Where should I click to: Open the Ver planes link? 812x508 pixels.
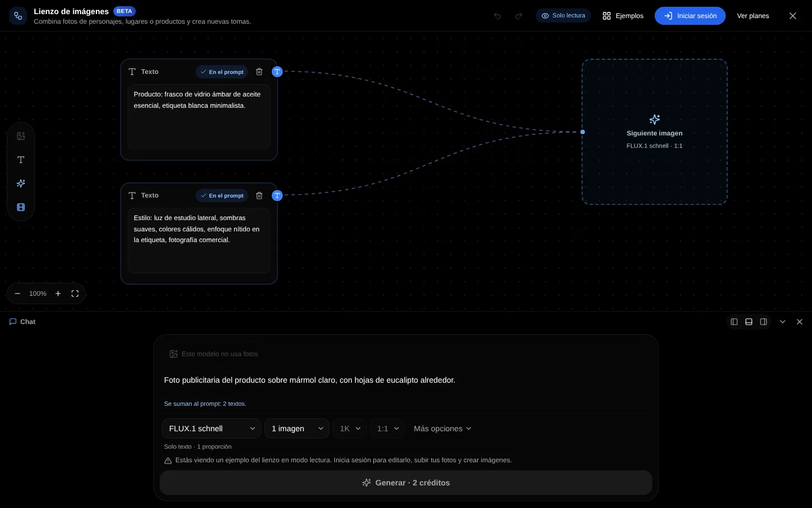753,16
